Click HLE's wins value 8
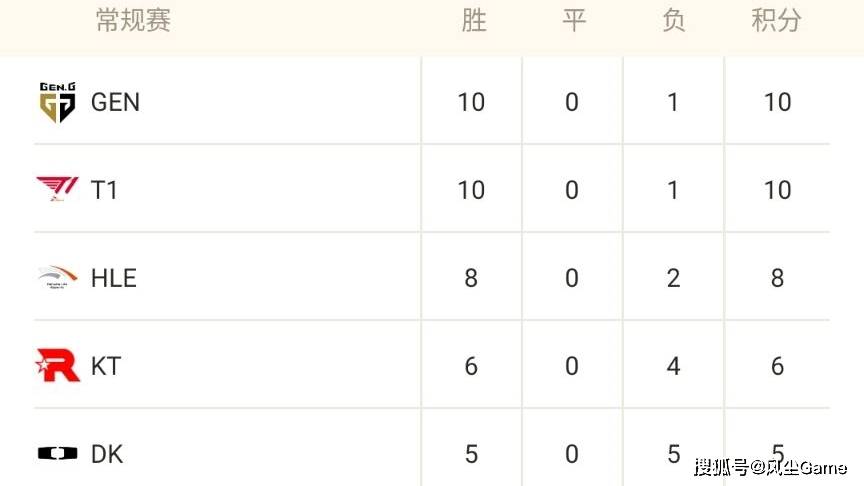This screenshot has width=864, height=486. (x=471, y=278)
